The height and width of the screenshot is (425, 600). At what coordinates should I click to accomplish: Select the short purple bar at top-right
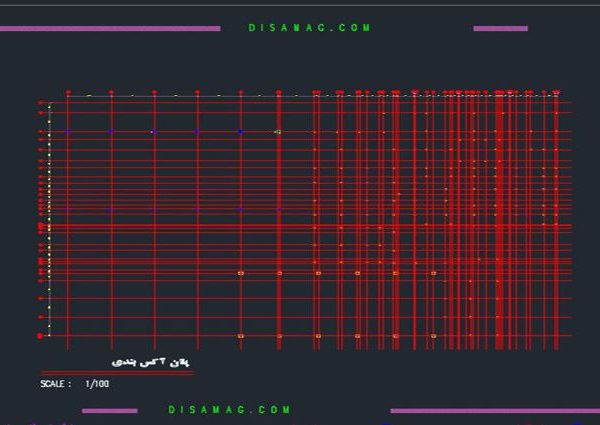pyautogui.click(x=500, y=28)
